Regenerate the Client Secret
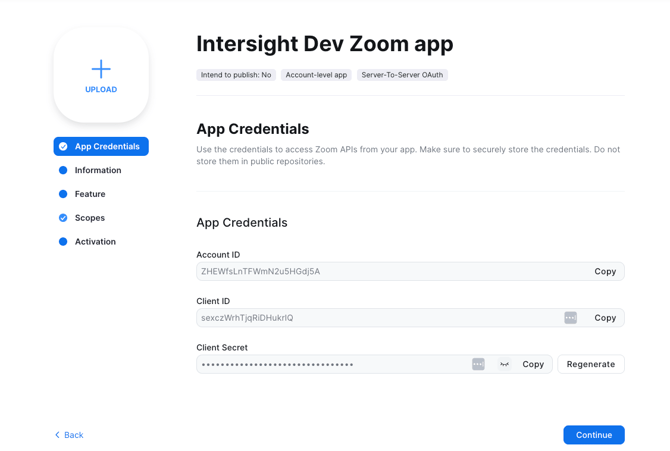 [x=591, y=364]
